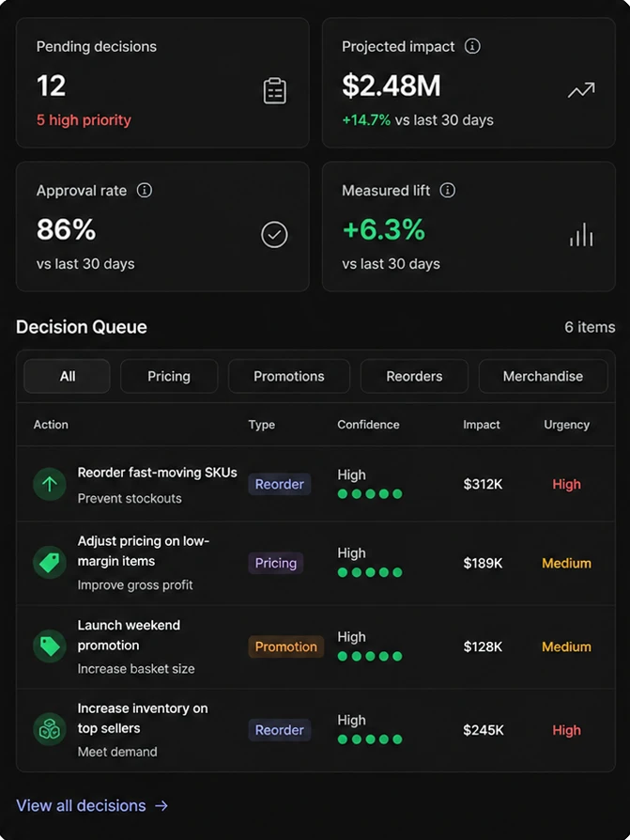Viewport: 630px width, 840px height.
Task: Open Increase inventory on top sellers title
Action: 143,718
